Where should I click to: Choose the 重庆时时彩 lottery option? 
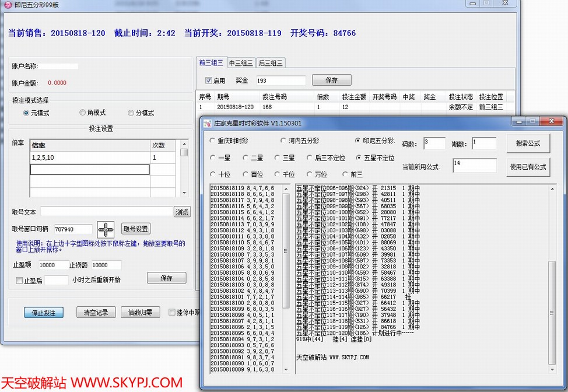(213, 141)
